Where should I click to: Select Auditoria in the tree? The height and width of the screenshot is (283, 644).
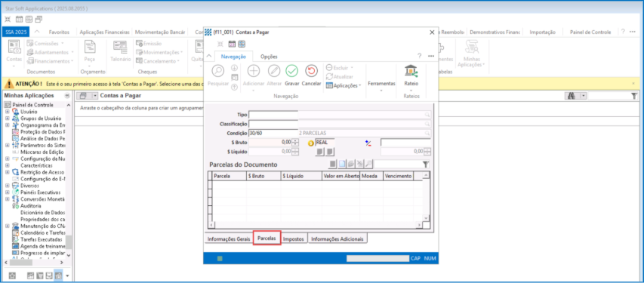[x=30, y=206]
